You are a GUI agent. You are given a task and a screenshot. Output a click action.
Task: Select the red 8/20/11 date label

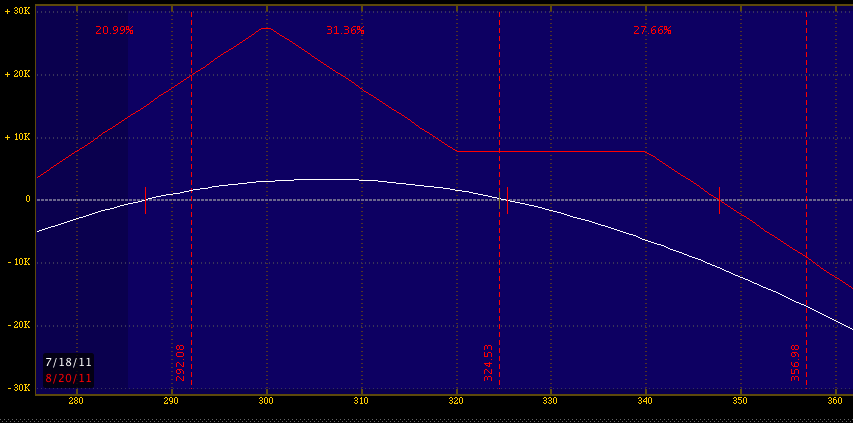[69, 377]
